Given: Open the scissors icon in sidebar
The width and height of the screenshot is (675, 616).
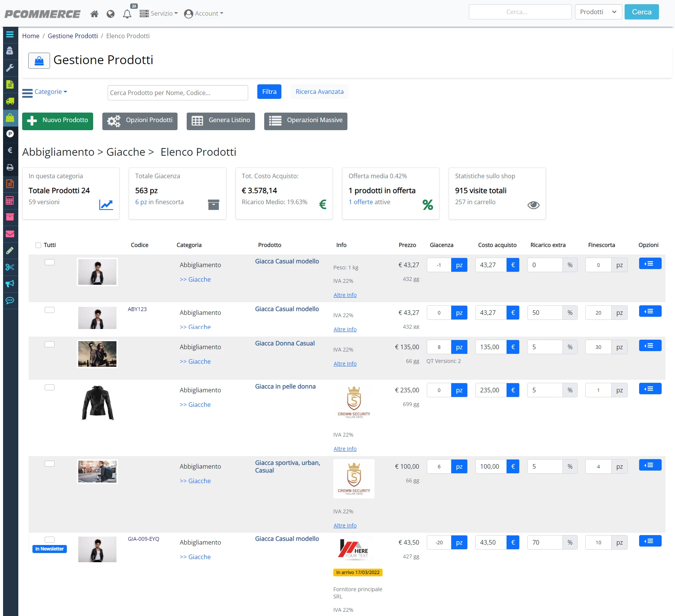Looking at the screenshot, I should (10, 267).
